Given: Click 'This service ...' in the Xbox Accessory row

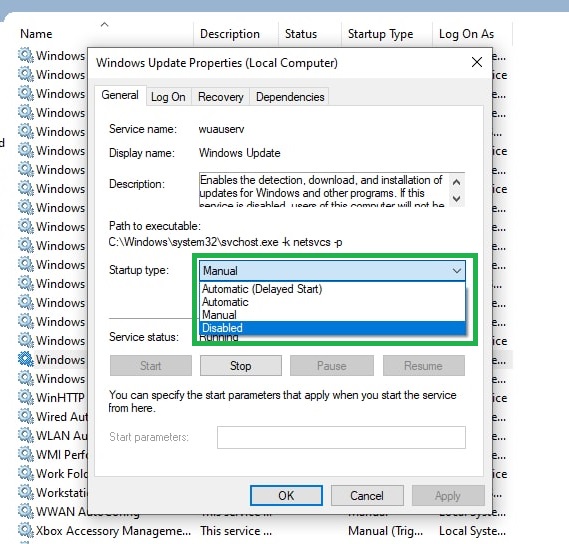Looking at the screenshot, I should point(236,531).
